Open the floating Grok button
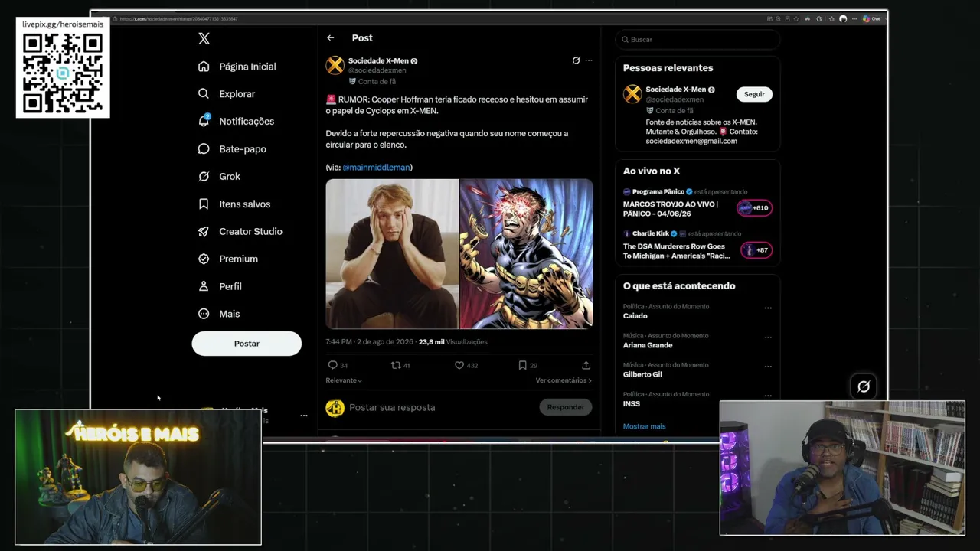The height and width of the screenshot is (551, 980). point(864,387)
